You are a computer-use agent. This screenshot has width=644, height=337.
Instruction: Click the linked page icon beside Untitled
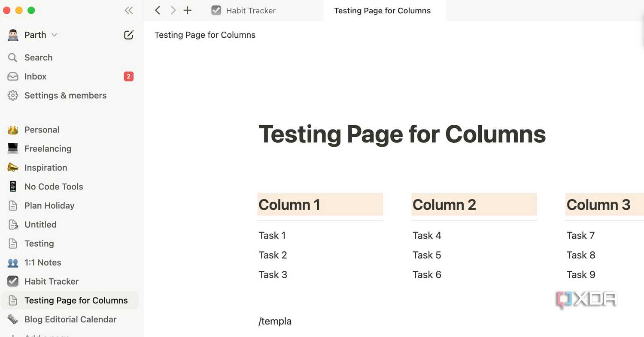[13, 224]
